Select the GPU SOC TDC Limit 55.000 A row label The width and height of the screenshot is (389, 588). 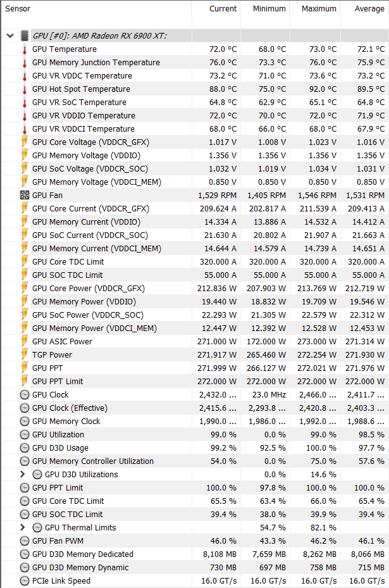point(68,275)
